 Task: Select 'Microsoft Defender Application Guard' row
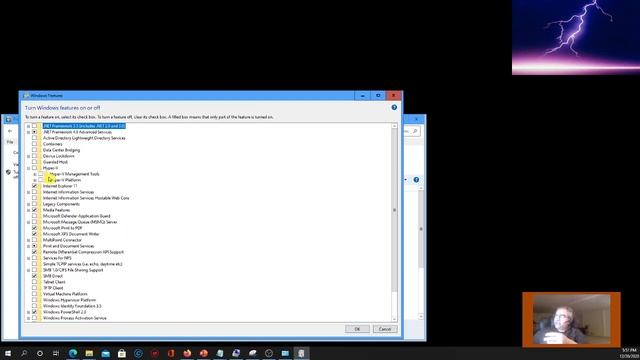(77, 216)
